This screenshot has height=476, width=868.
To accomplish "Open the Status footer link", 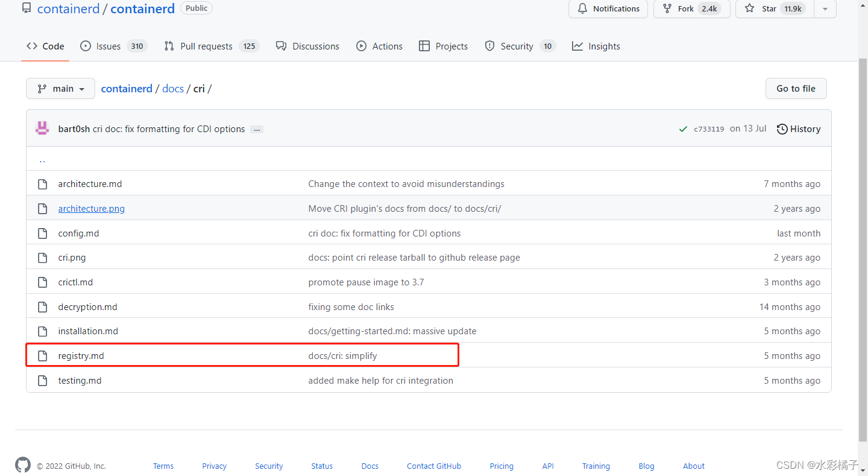I will point(322,466).
